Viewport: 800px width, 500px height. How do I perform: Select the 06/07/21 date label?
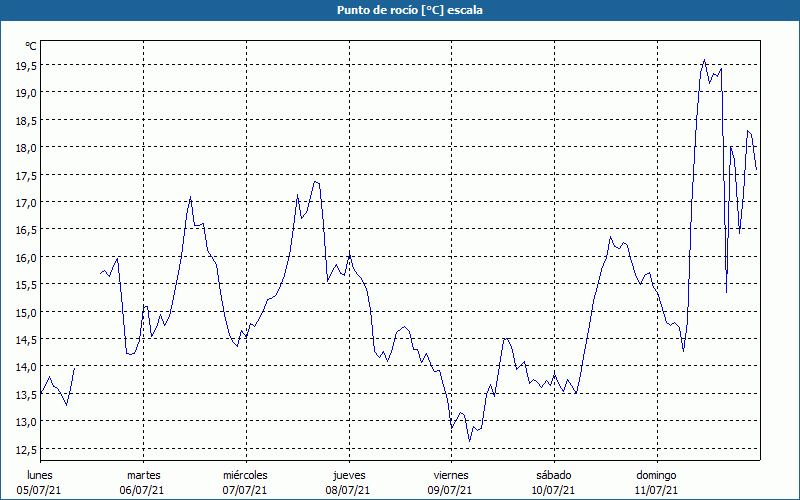click(142, 490)
